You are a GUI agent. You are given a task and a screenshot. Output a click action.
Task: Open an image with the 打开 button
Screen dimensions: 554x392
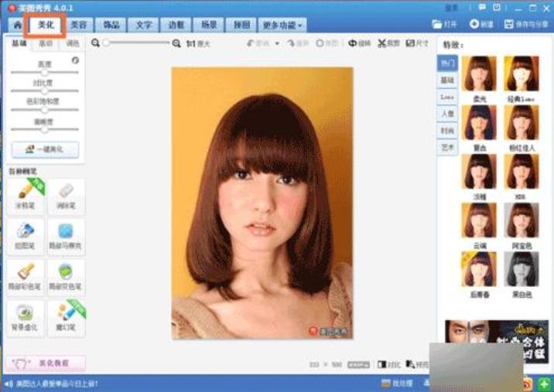pyautogui.click(x=445, y=24)
